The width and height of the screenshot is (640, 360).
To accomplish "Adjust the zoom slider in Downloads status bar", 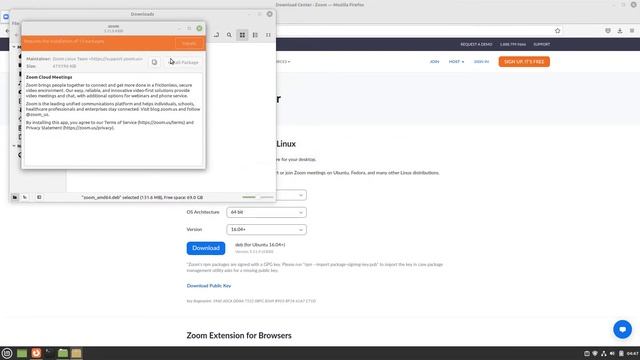I will (258, 197).
